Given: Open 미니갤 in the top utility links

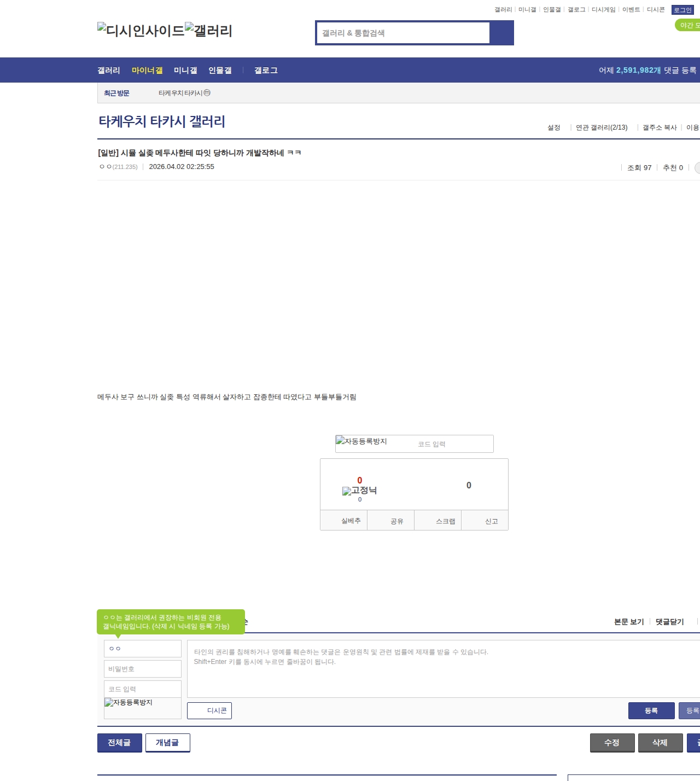Looking at the screenshot, I should [527, 10].
